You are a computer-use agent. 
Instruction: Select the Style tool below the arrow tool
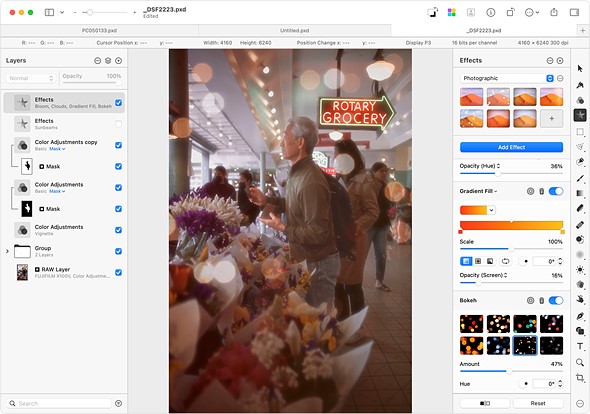point(580,85)
